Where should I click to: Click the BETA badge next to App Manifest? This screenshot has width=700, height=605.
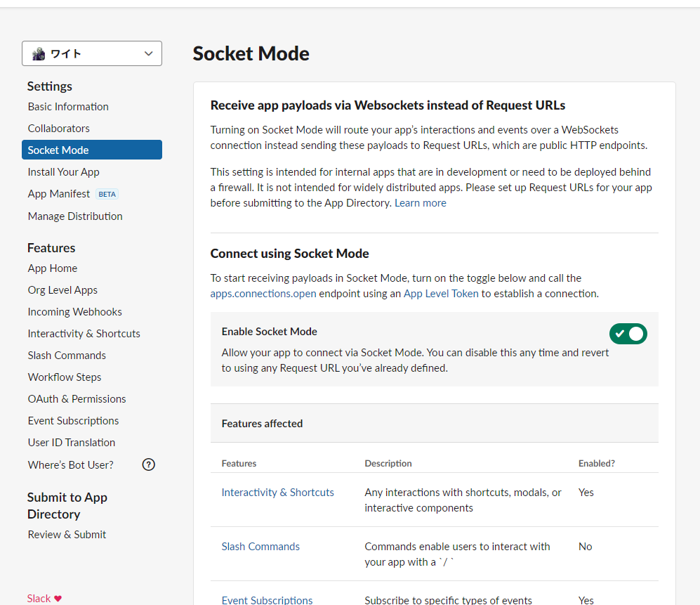tap(107, 194)
